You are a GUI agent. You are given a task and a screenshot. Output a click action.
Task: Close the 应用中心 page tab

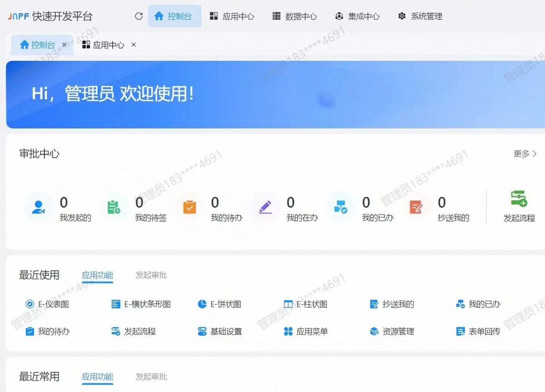point(134,44)
